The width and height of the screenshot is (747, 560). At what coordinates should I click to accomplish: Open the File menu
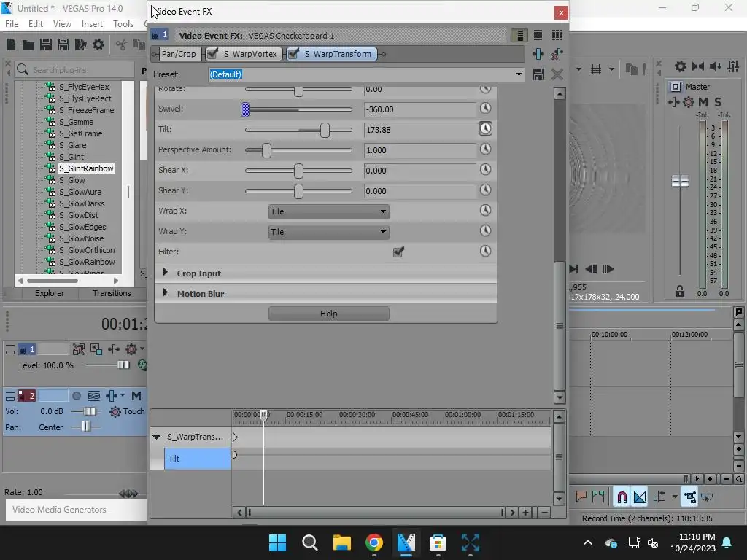tap(12, 24)
